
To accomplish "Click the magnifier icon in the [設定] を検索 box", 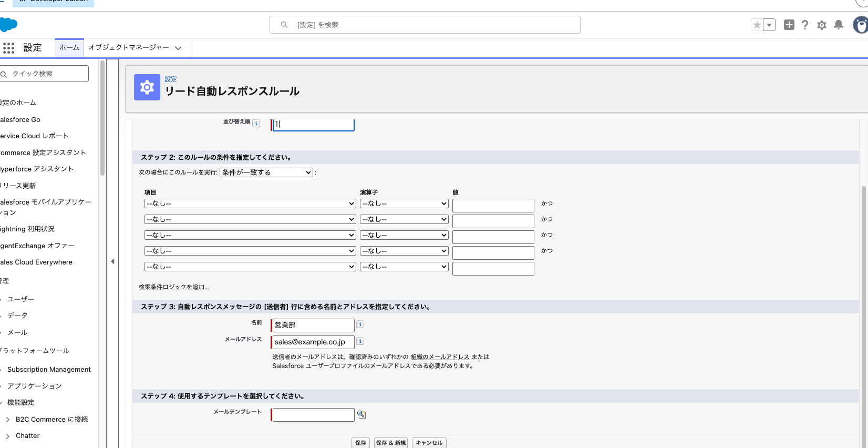I will point(284,25).
